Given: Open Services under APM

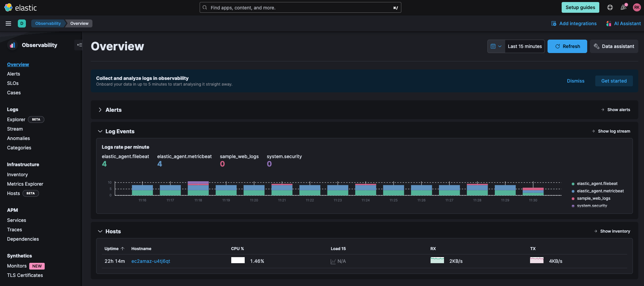Looking at the screenshot, I should point(16,220).
